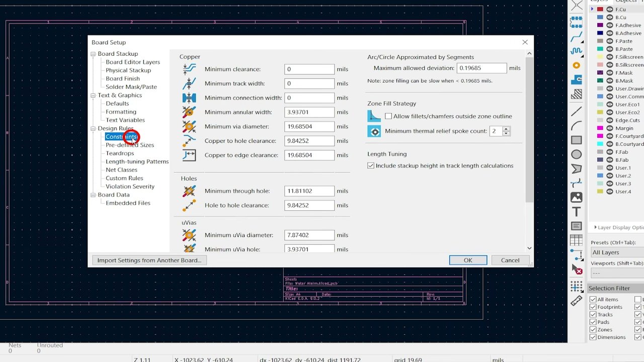Toggle the Footprints selection filter checkbox

[x=593, y=307]
